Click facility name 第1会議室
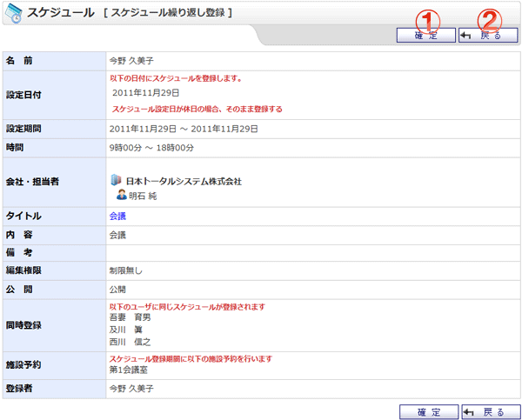The image size is (522, 420). click(x=130, y=370)
